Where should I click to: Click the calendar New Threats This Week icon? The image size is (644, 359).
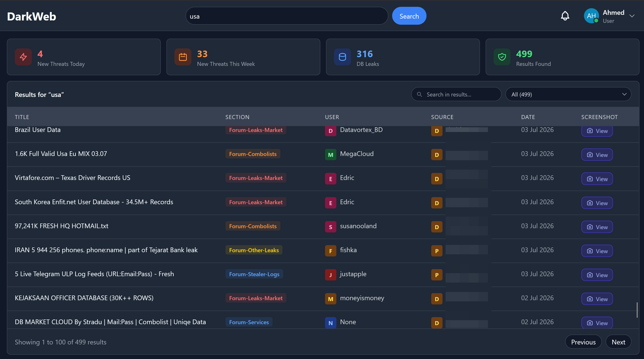(x=183, y=57)
